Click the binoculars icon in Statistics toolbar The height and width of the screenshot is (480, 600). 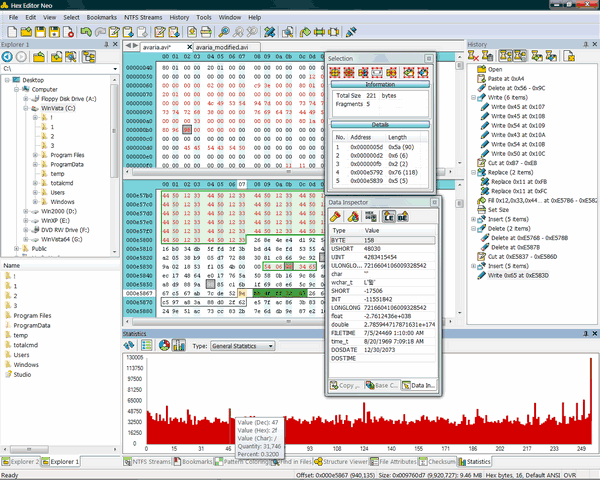click(131, 346)
